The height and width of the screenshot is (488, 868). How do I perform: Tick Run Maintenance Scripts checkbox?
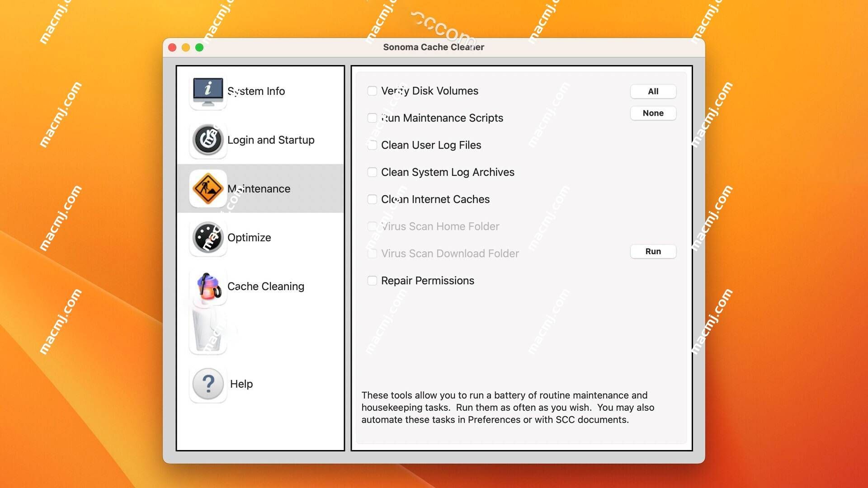pos(372,118)
